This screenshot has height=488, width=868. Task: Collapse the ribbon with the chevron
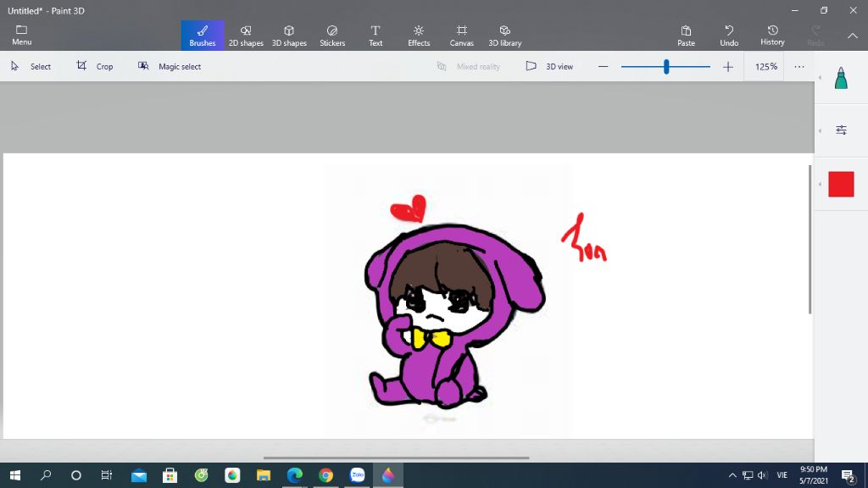pos(853,36)
